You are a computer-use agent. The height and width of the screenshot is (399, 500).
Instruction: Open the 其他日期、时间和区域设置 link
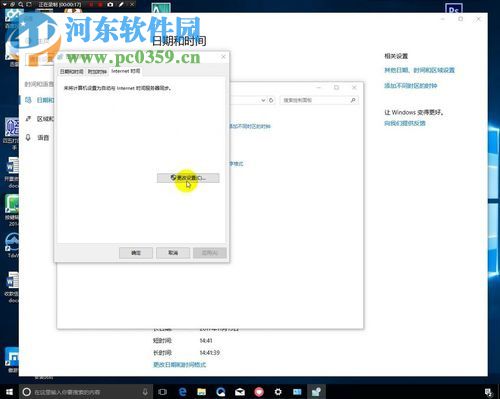point(419,70)
